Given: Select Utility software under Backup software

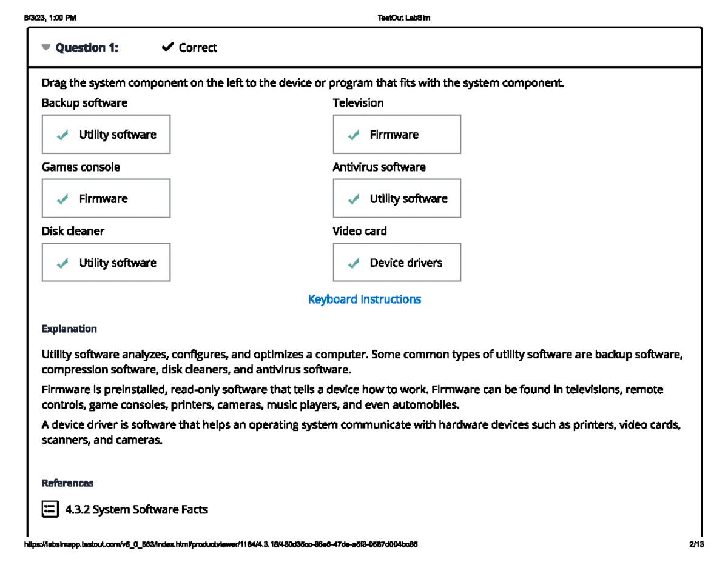Looking at the screenshot, I should (x=106, y=134).
